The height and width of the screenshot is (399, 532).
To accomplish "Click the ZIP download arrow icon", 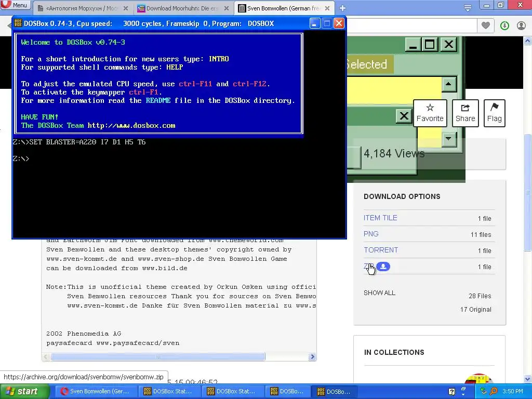I will click(383, 267).
